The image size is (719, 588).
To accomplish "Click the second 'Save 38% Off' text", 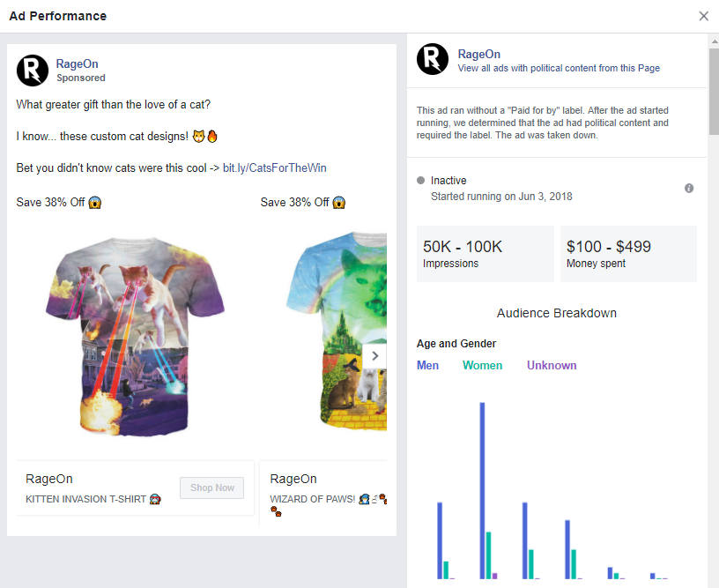I will [x=302, y=202].
